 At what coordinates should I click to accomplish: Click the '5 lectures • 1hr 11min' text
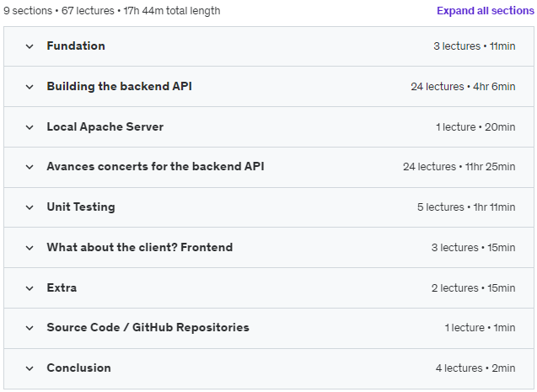pos(466,207)
